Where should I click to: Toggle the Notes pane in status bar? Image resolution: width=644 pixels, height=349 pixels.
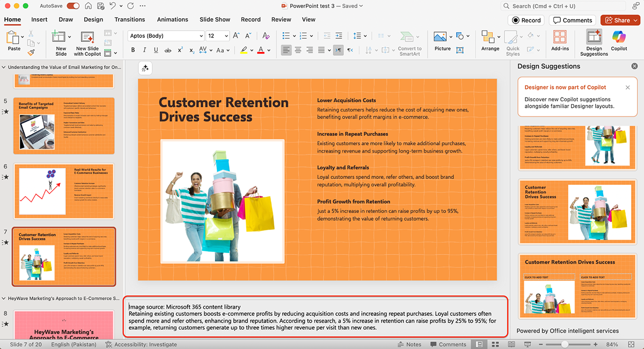[x=409, y=344]
